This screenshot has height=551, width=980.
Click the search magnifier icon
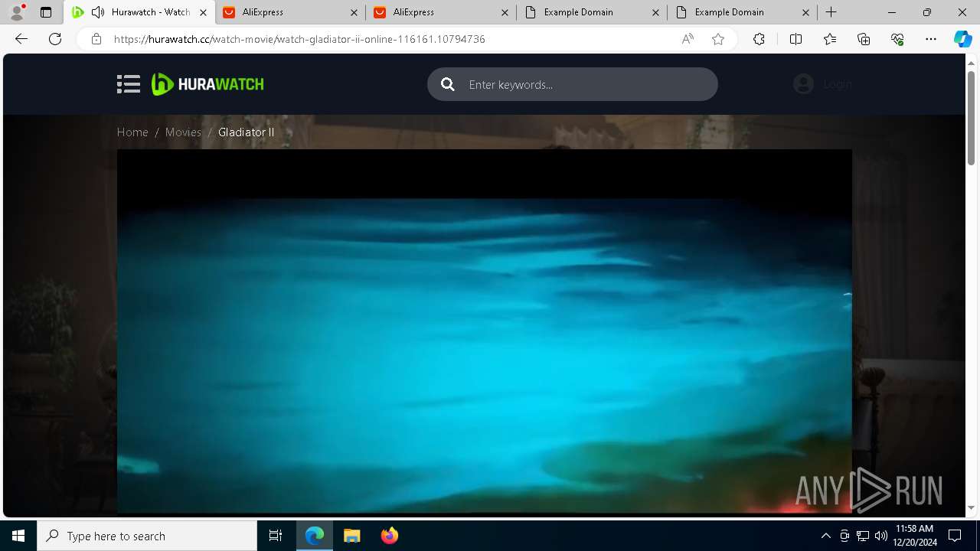point(448,84)
